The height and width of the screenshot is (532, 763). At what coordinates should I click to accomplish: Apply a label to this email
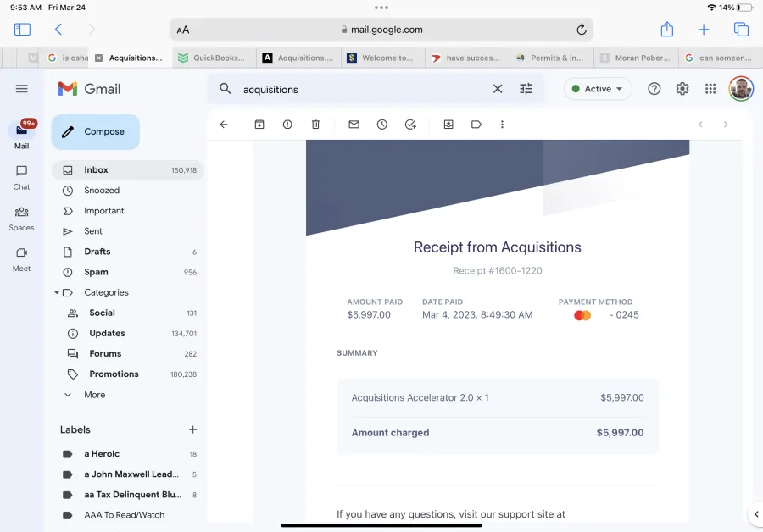tap(476, 125)
